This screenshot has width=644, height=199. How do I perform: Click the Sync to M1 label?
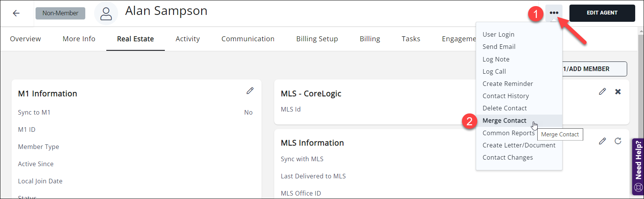tap(34, 112)
